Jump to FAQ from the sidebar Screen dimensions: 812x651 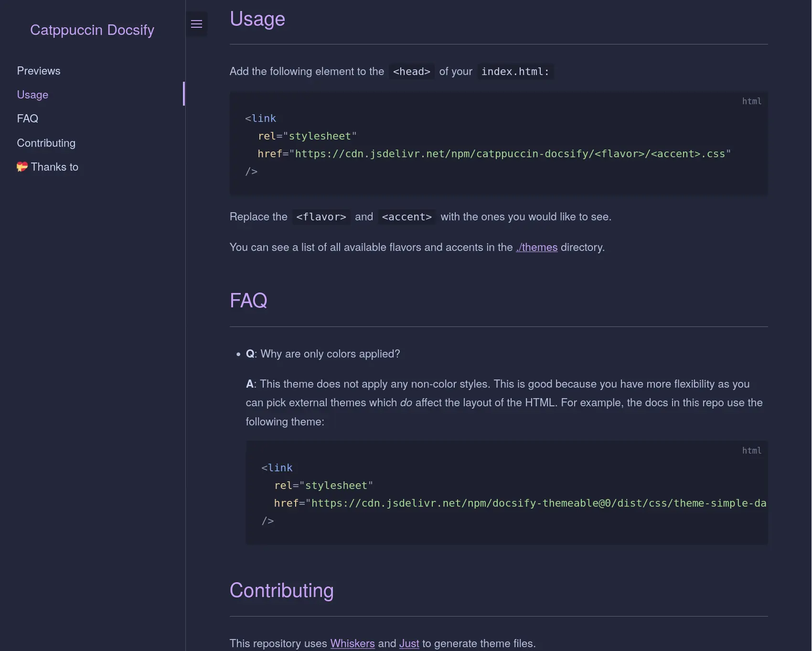coord(28,119)
